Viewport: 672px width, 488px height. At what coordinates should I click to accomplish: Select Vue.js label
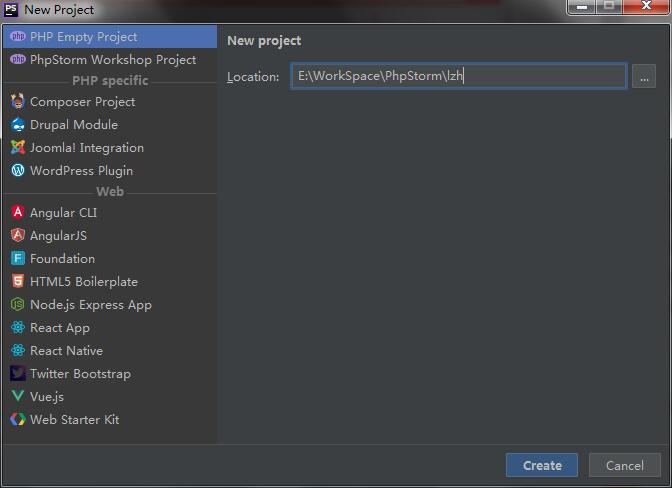[x=47, y=397]
